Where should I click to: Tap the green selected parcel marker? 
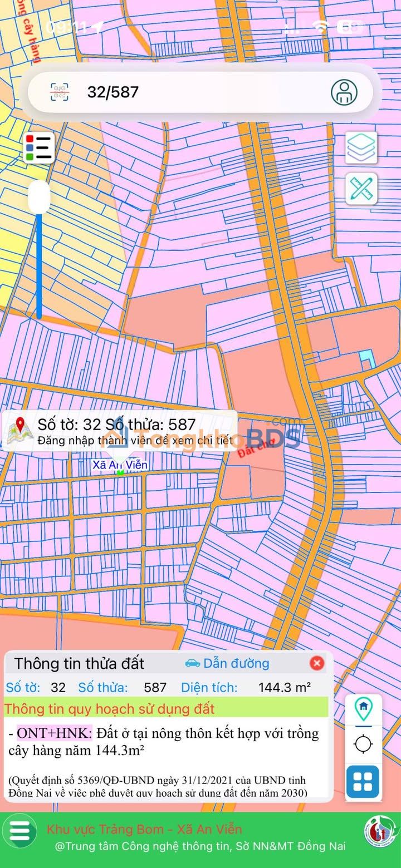tap(120, 472)
